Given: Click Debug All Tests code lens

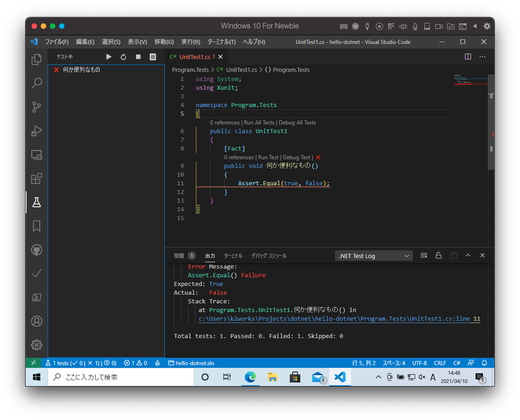Looking at the screenshot, I should pos(297,123).
